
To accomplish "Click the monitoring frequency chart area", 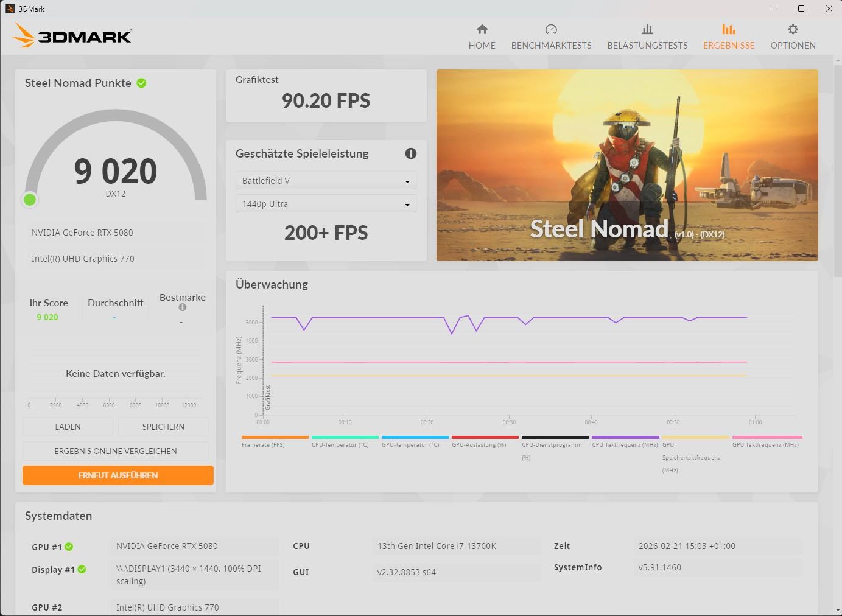I will coord(530,360).
